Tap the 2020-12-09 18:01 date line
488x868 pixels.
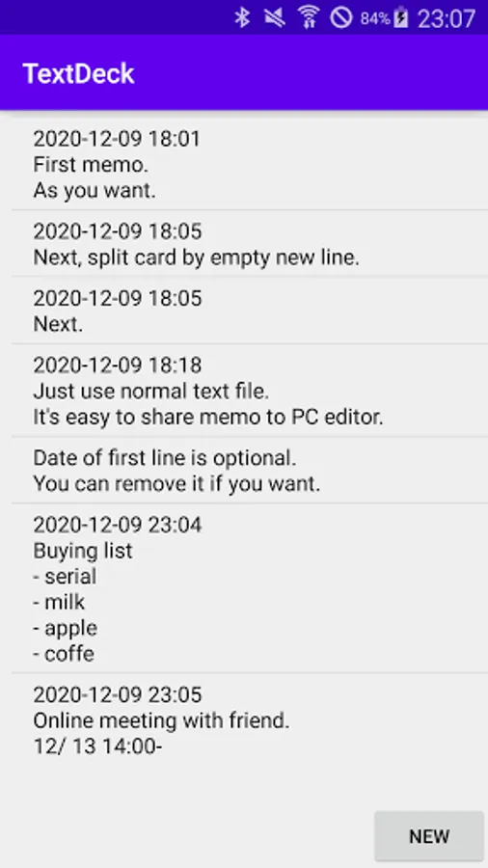(x=117, y=138)
